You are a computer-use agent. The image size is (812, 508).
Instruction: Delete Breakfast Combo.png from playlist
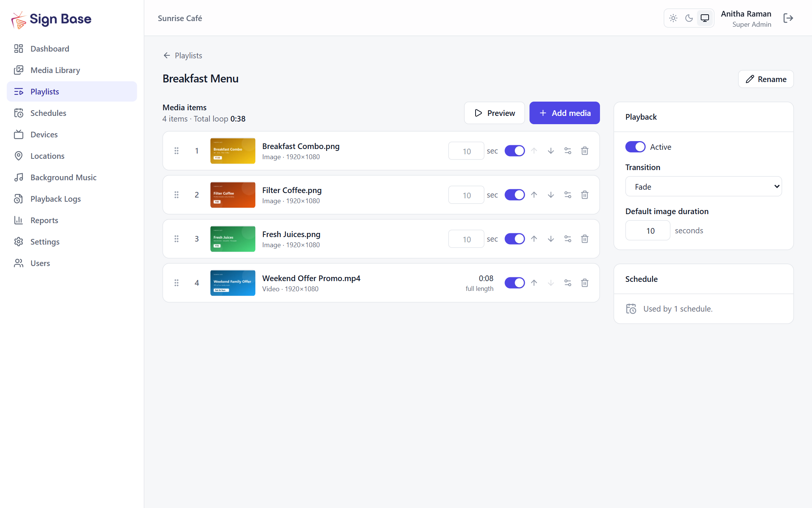click(x=585, y=151)
